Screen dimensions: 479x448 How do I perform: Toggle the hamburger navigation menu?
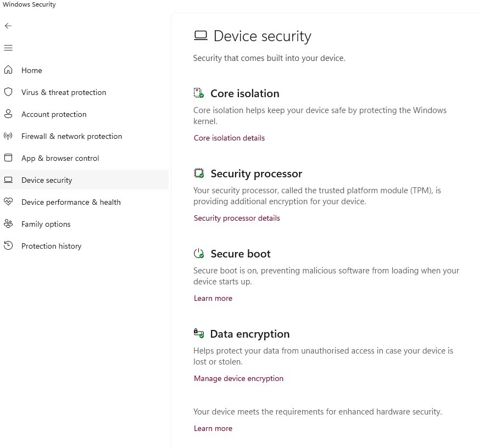click(8, 48)
